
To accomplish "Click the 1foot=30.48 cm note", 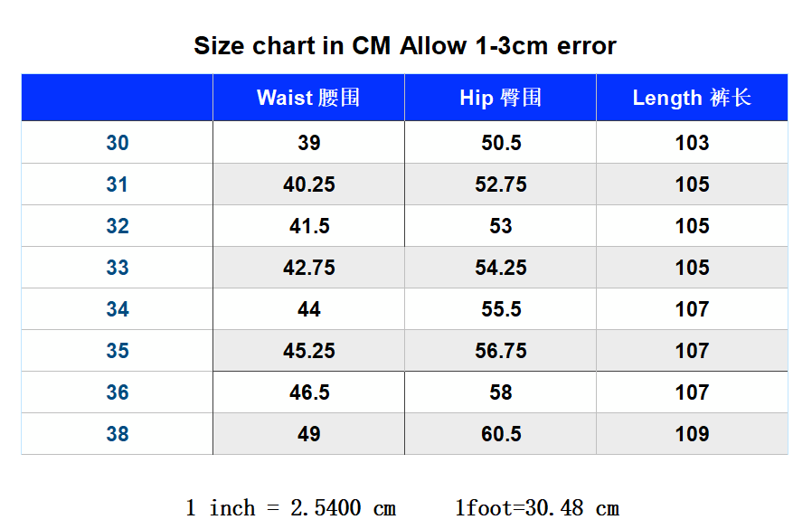I will (x=537, y=508).
